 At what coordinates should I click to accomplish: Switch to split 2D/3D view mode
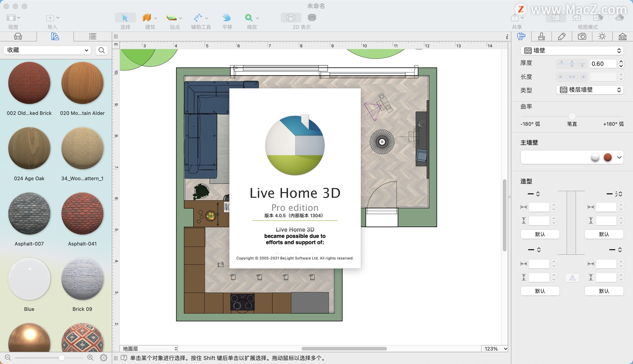[x=598, y=17]
